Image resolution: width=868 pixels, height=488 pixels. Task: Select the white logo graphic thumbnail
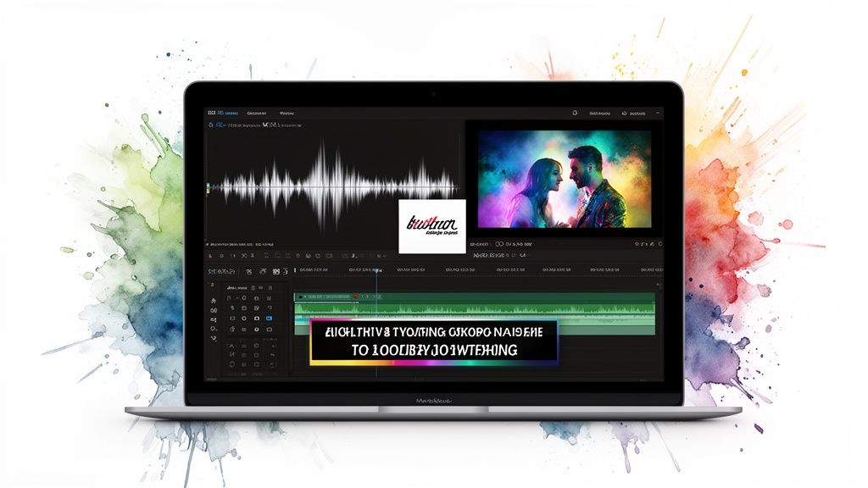point(432,226)
